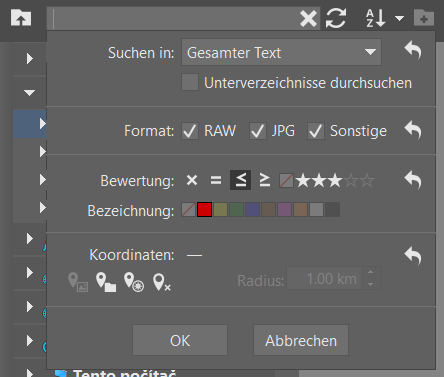Toggle the green label swatch

[236, 210]
